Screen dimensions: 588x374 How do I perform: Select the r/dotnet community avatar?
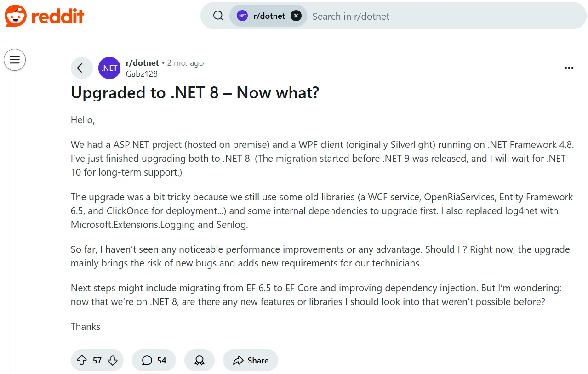(109, 68)
